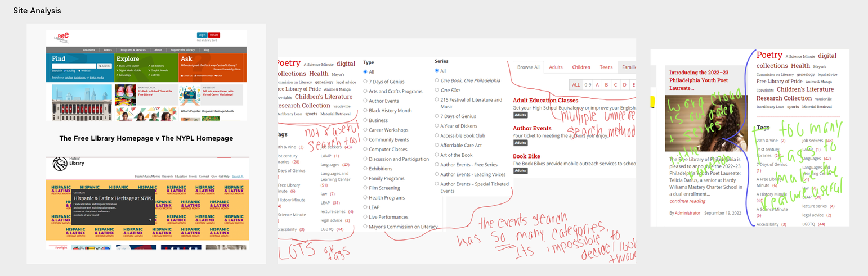Viewport: 868px width, 276px height.
Task: Select 'Art of the Book' series option
Action: coord(437,155)
